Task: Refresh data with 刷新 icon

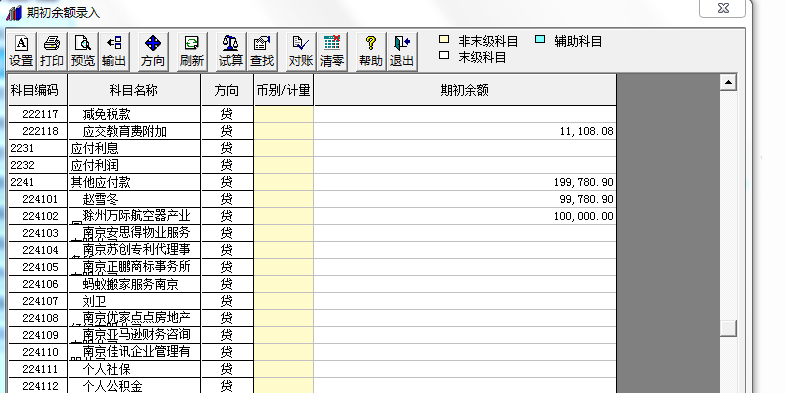Action: (x=192, y=52)
